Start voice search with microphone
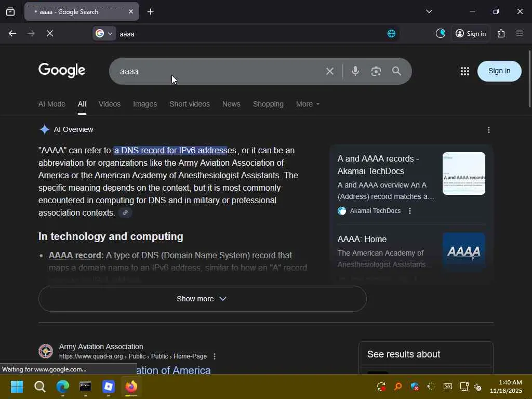The image size is (532, 399). [355, 71]
